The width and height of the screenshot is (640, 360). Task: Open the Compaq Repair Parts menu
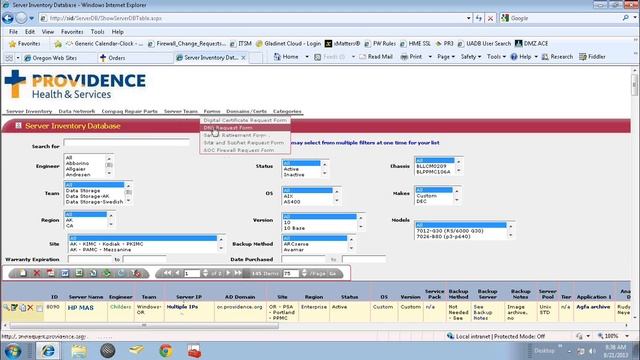(129, 111)
